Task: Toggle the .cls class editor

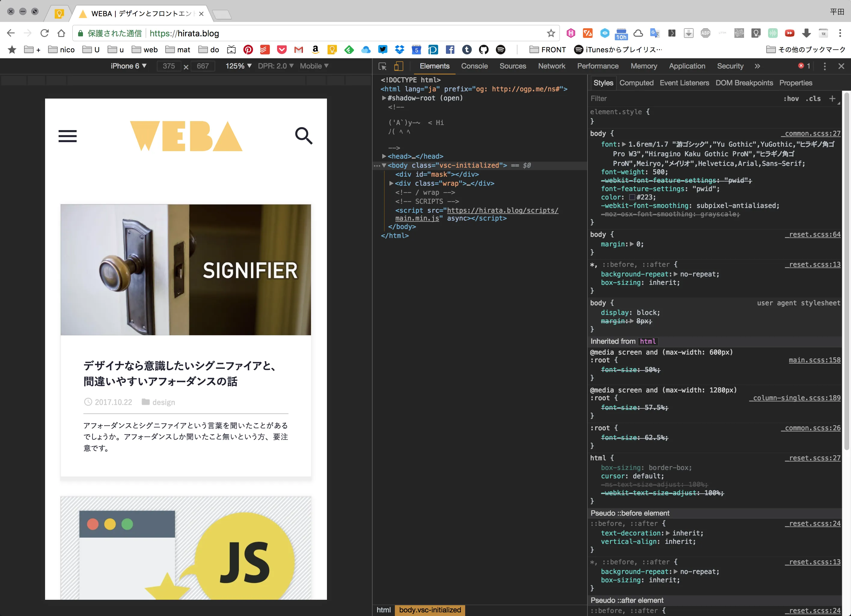Action: 813,99
